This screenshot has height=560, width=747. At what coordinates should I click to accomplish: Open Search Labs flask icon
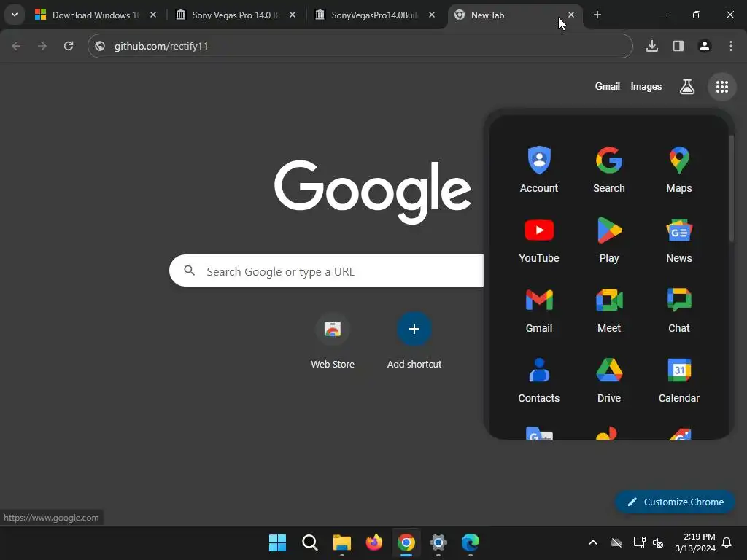(686, 87)
